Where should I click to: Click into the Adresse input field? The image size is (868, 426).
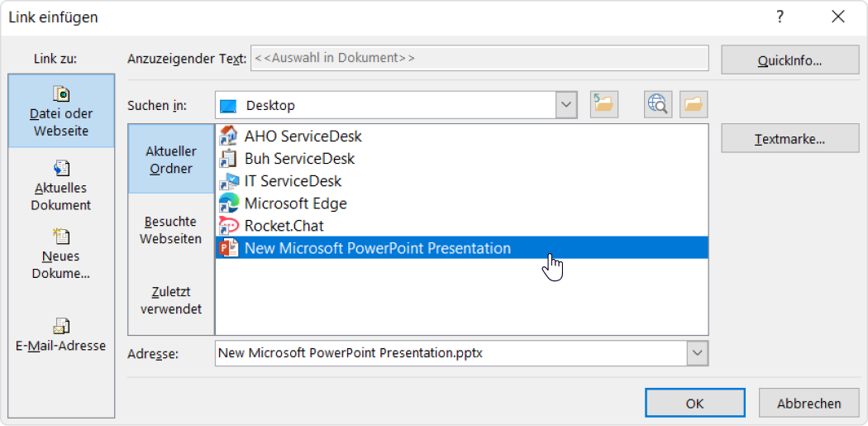coord(451,353)
